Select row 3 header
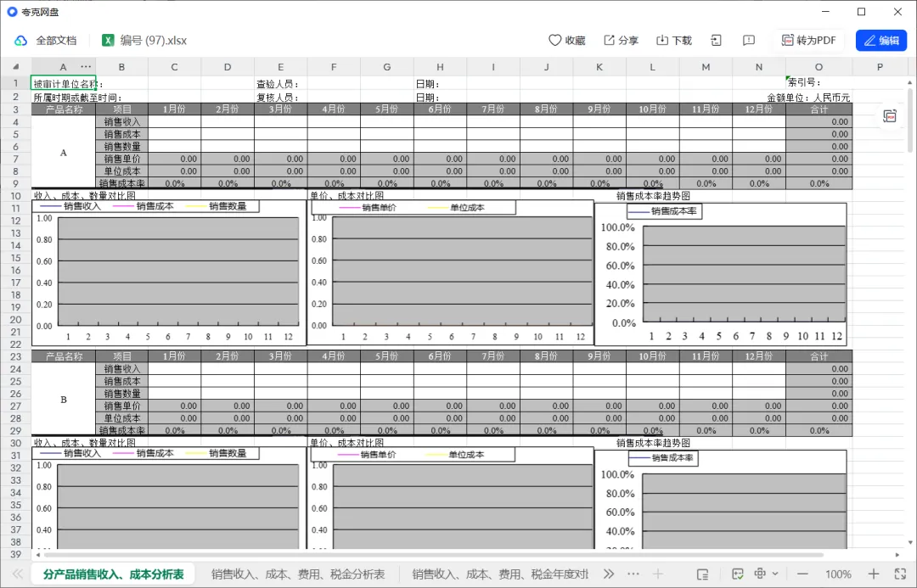The width and height of the screenshot is (917, 588). [x=16, y=109]
